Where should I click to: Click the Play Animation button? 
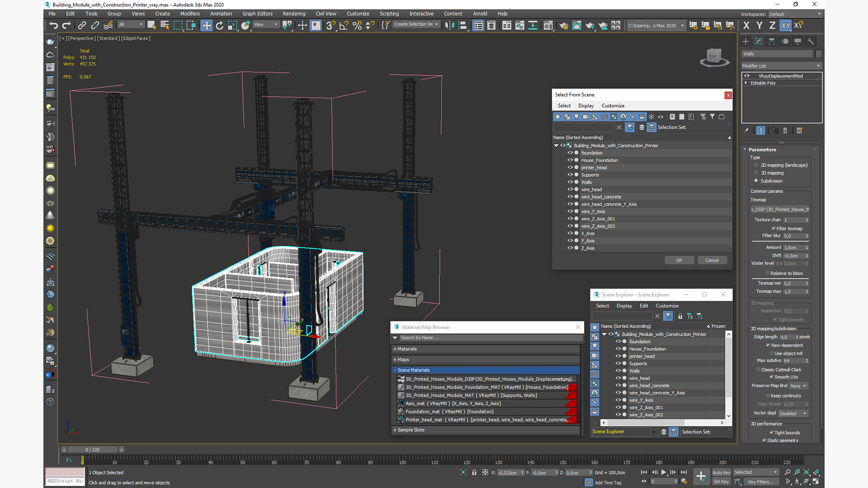tap(664, 472)
